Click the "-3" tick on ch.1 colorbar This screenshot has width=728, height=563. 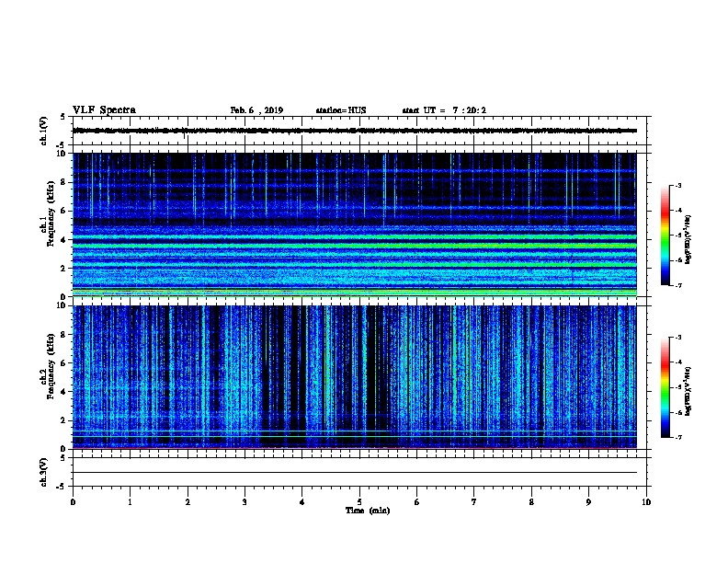(x=677, y=185)
